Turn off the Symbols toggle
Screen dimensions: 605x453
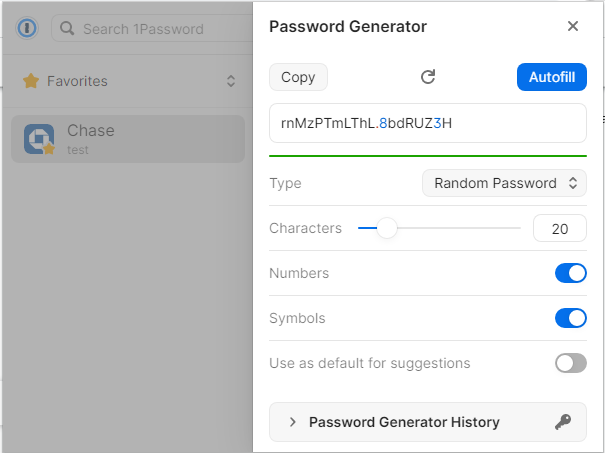[570, 318]
